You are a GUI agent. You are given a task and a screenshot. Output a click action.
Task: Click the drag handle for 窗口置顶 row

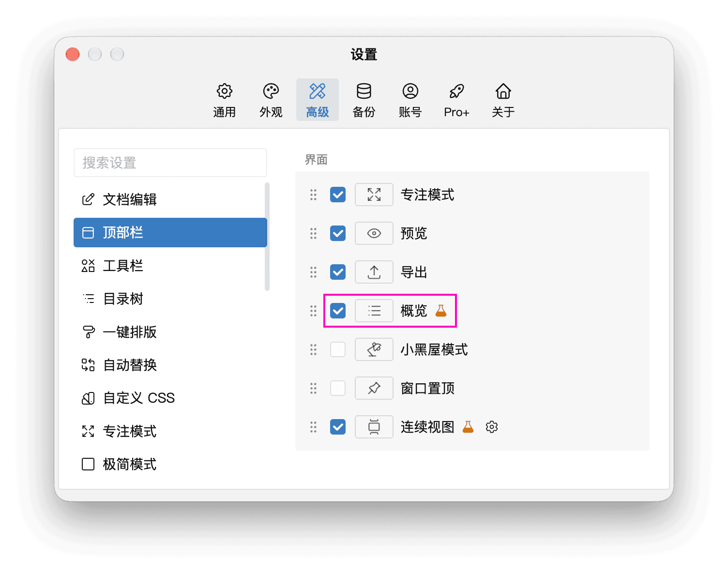pyautogui.click(x=313, y=388)
